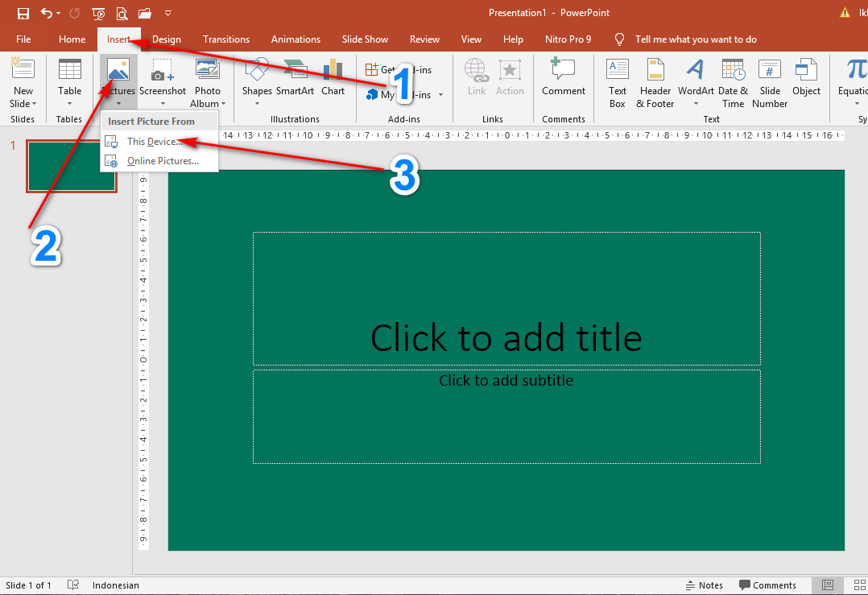Choose Online Pictures... from menu
The image size is (868, 595).
[159, 161]
